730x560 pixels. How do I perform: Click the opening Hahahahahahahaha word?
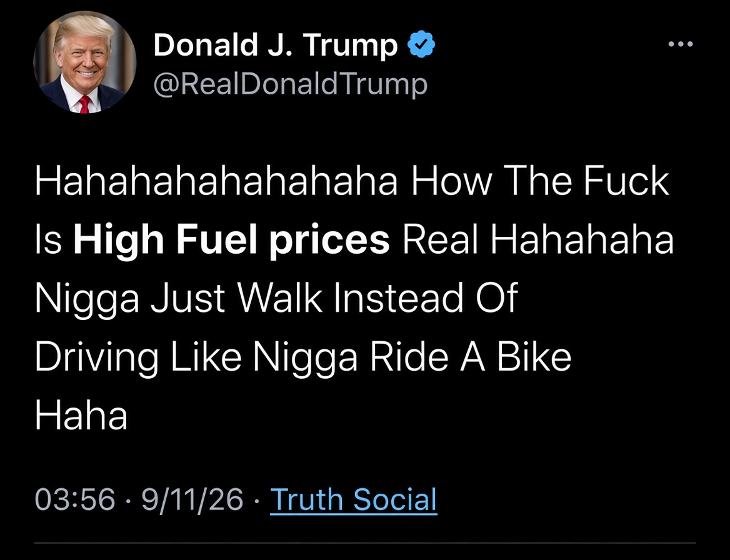(216, 181)
